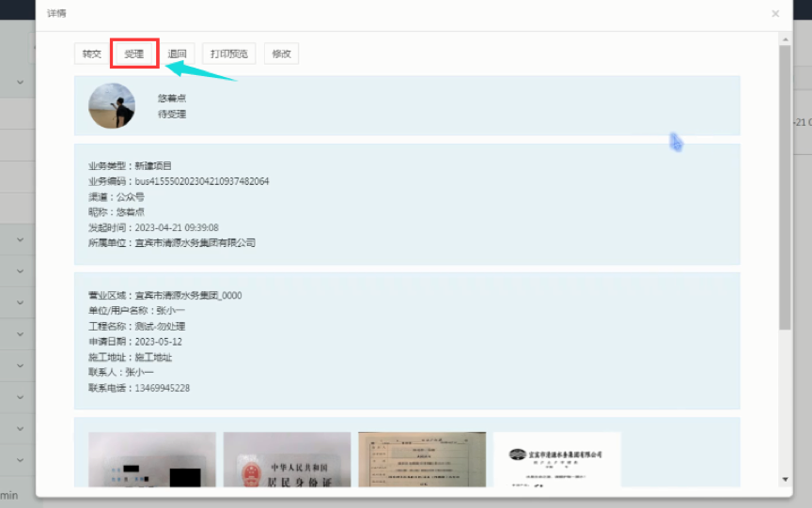Click the vertical scrollbar thumb in the dialog
The image size is (812, 508).
(785, 188)
